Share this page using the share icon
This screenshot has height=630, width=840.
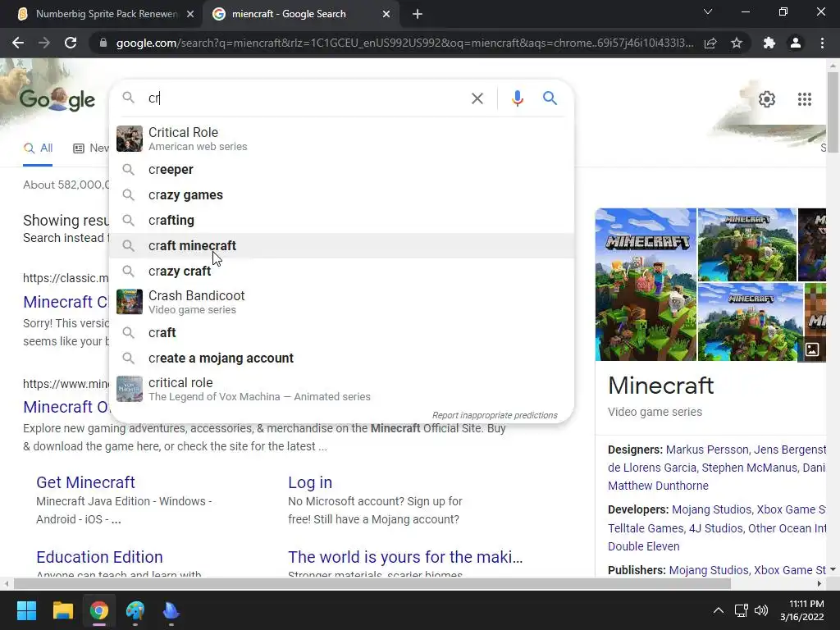[x=710, y=43]
